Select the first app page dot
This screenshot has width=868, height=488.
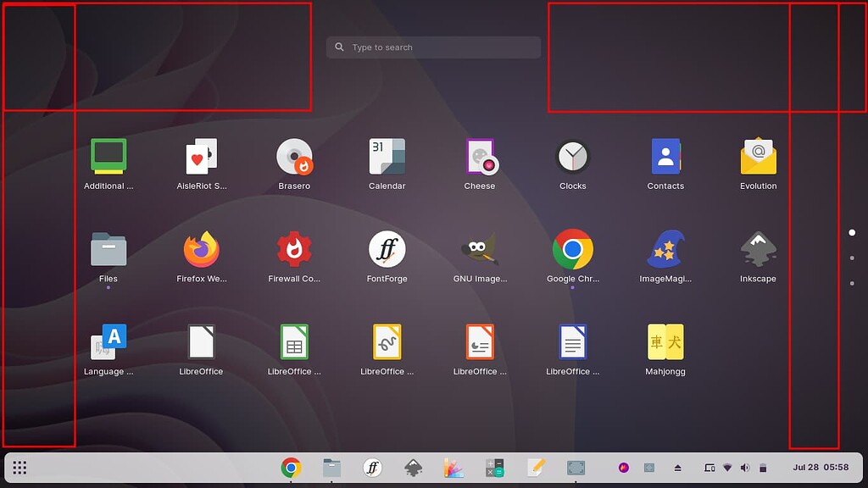pos(852,232)
